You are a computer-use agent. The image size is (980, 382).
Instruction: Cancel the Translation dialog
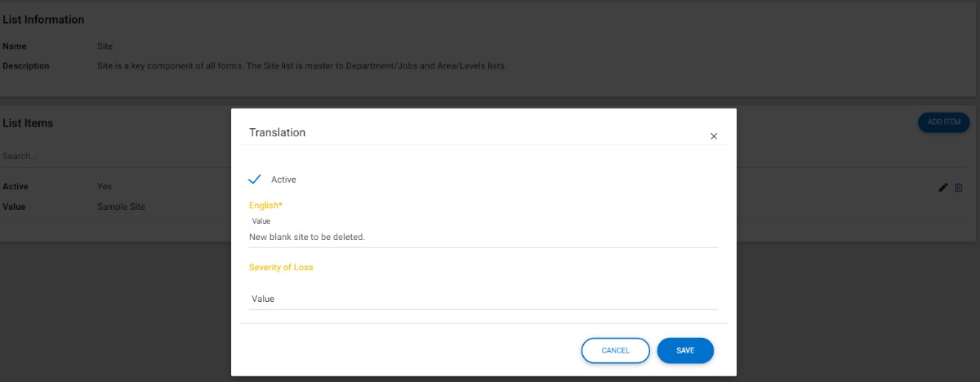[616, 350]
